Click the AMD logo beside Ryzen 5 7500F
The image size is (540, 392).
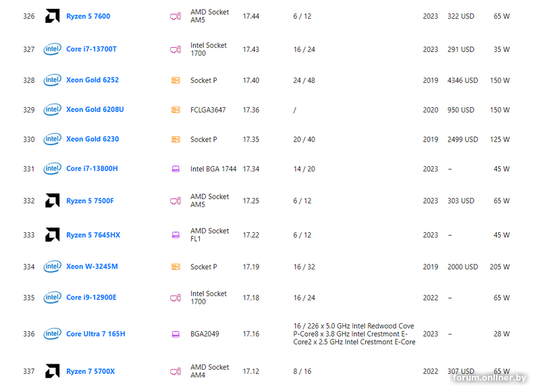[53, 200]
